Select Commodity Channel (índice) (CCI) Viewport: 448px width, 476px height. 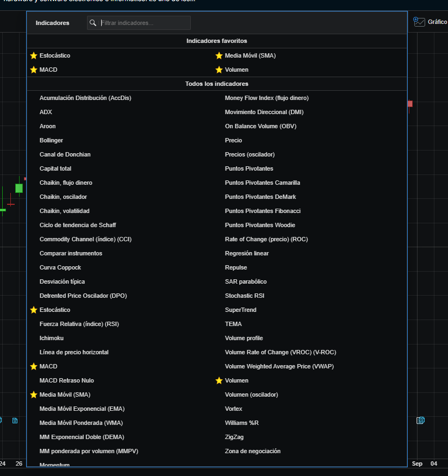coord(86,239)
